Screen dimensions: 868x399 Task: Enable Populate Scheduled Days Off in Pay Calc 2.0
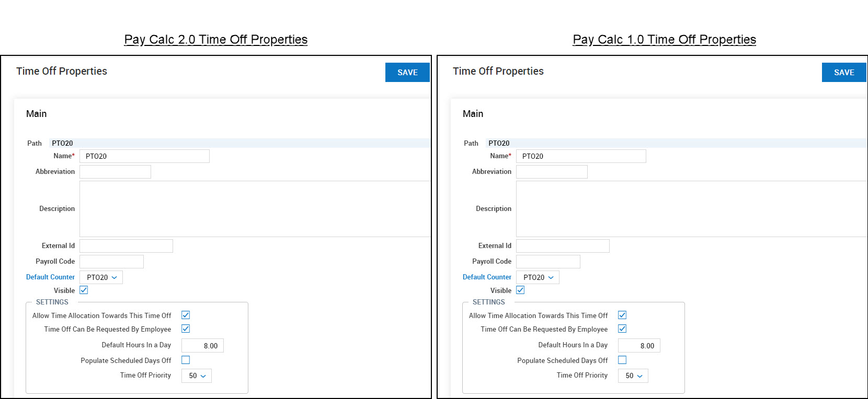(x=186, y=360)
